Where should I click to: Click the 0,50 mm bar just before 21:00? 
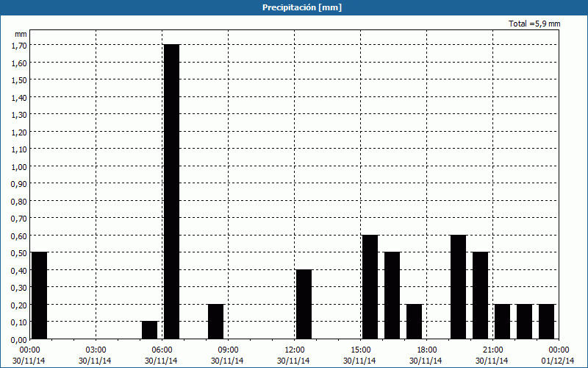coord(481,296)
